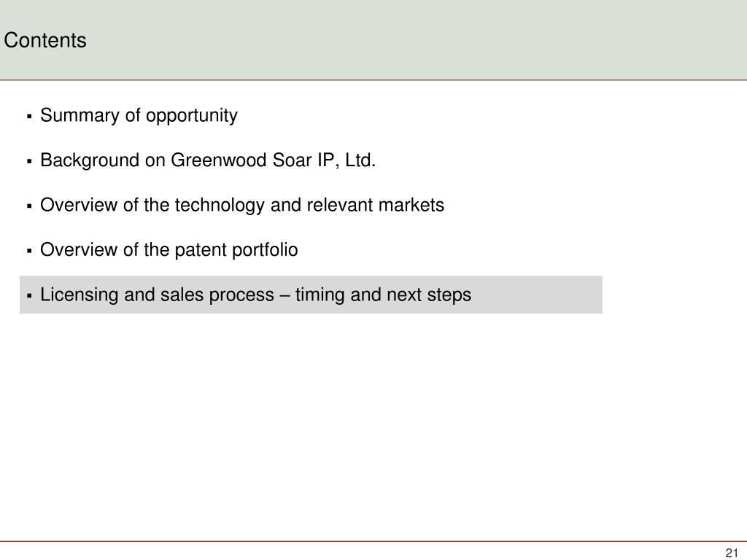The image size is (747, 560).
Task: Click bullet marker beside Licensing and sales
Action: point(29,296)
